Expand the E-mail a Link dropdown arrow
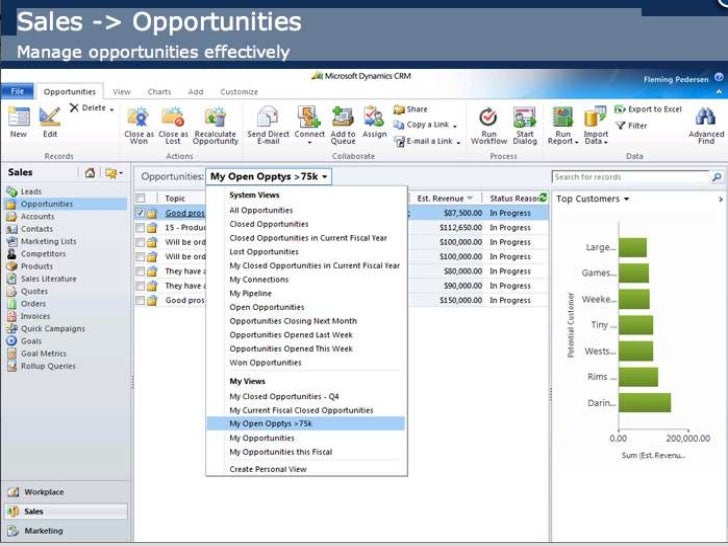728x546 pixels. click(458, 142)
